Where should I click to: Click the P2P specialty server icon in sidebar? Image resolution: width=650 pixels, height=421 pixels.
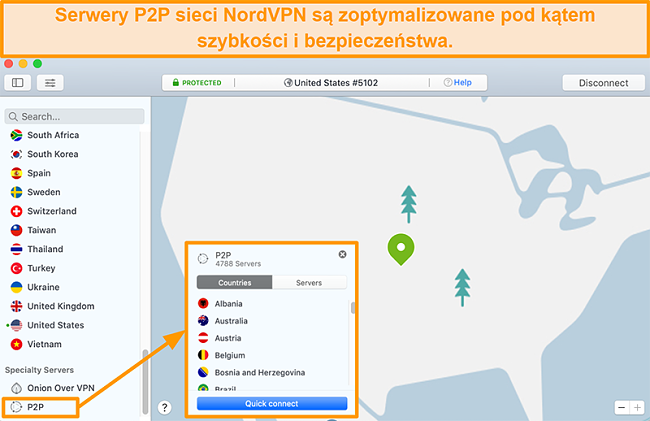coord(16,407)
